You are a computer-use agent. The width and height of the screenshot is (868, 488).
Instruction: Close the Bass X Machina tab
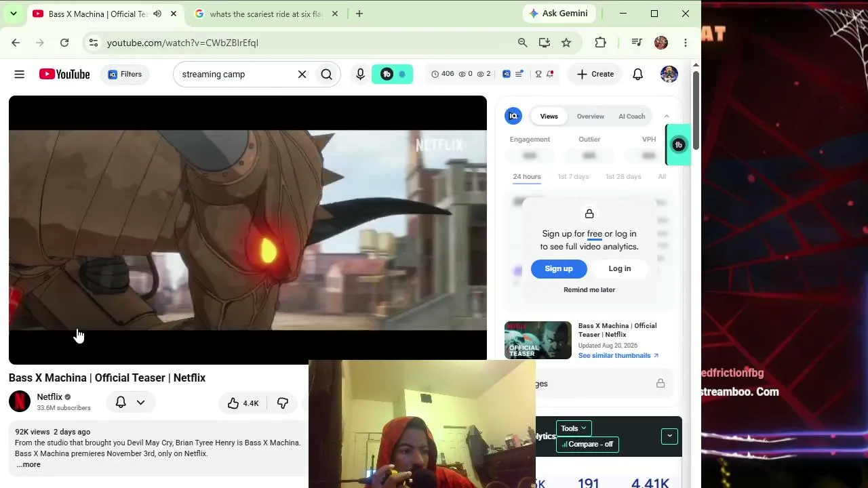coord(174,14)
